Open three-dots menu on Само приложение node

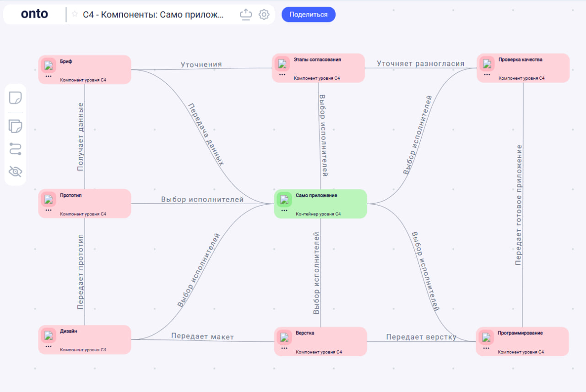click(x=284, y=211)
